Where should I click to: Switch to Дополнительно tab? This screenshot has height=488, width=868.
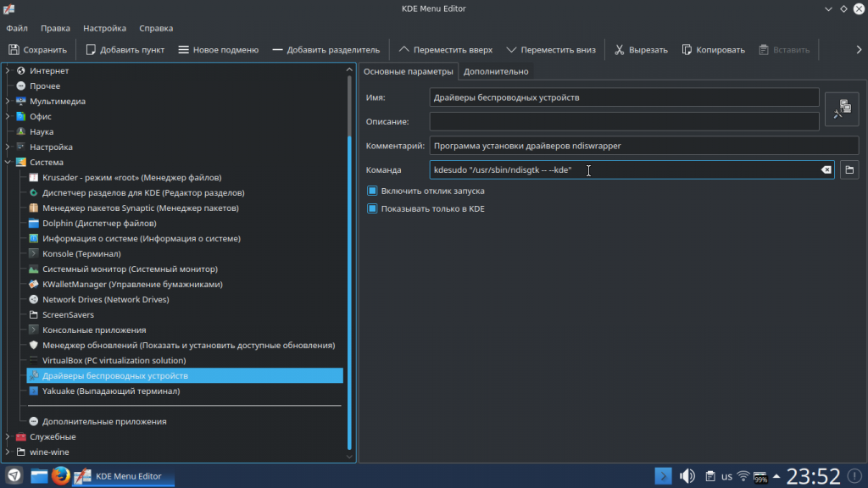coord(496,71)
